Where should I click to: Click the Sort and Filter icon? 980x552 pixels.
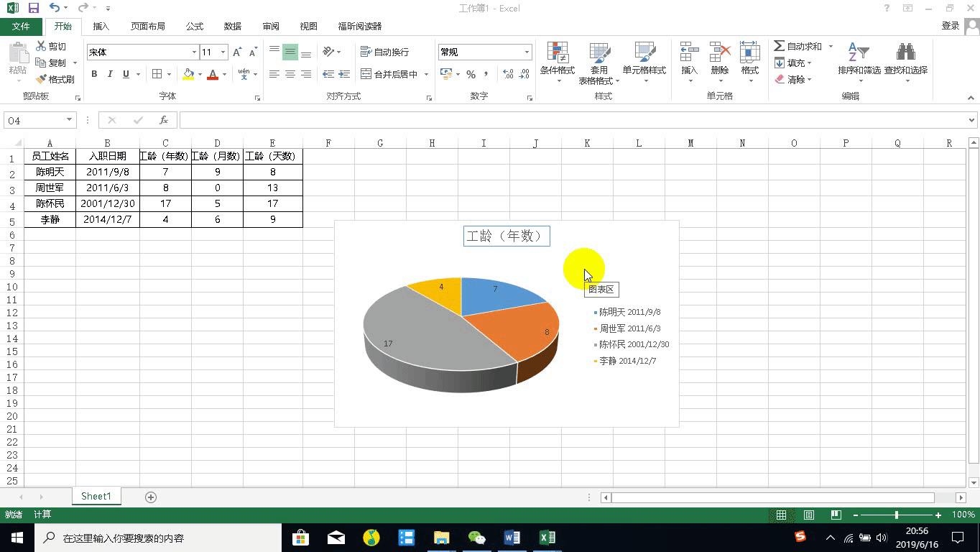[859, 53]
